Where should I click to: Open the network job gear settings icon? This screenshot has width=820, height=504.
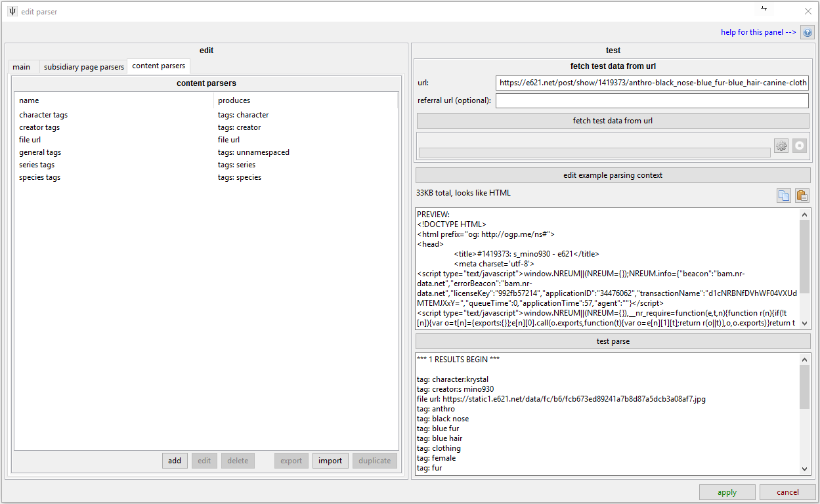(781, 146)
